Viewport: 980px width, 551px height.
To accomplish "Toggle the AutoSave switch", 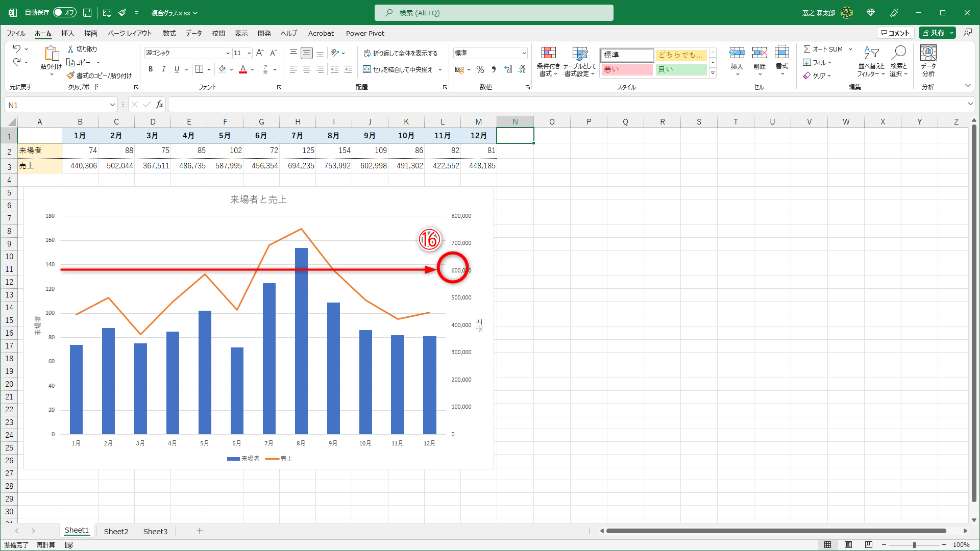I will pos(64,13).
